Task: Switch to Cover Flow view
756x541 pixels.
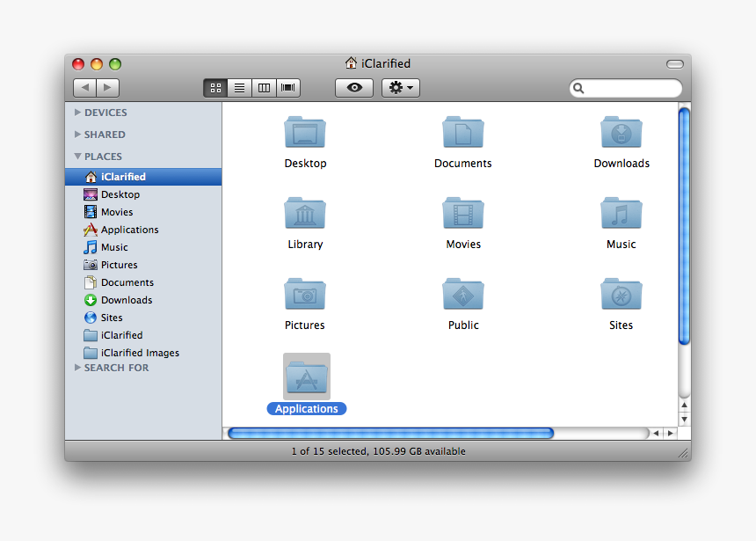Action: click(288, 88)
